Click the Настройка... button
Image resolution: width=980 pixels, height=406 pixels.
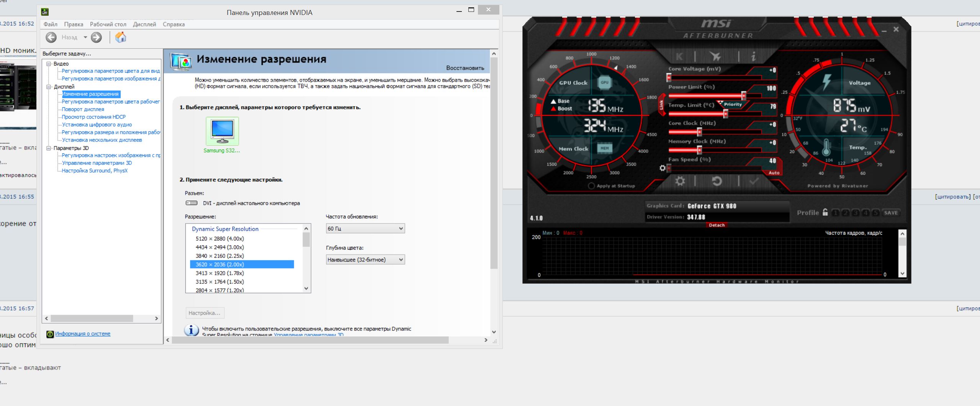point(205,313)
